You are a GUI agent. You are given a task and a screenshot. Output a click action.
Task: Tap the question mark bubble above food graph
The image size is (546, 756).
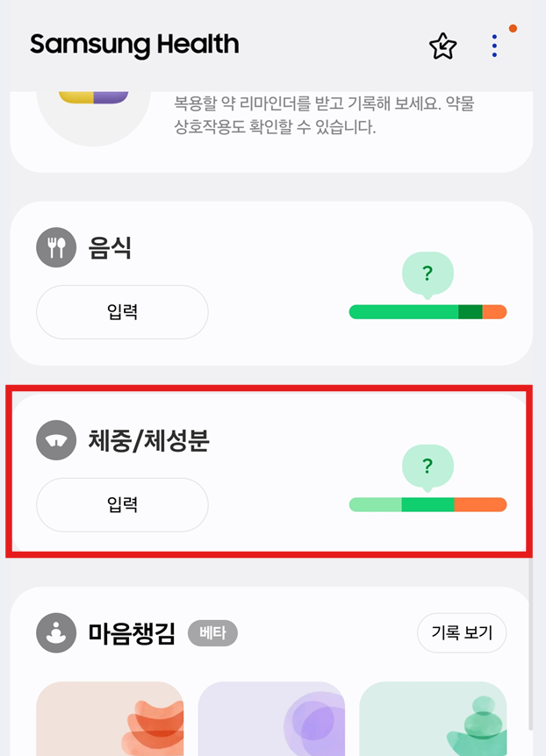427,275
